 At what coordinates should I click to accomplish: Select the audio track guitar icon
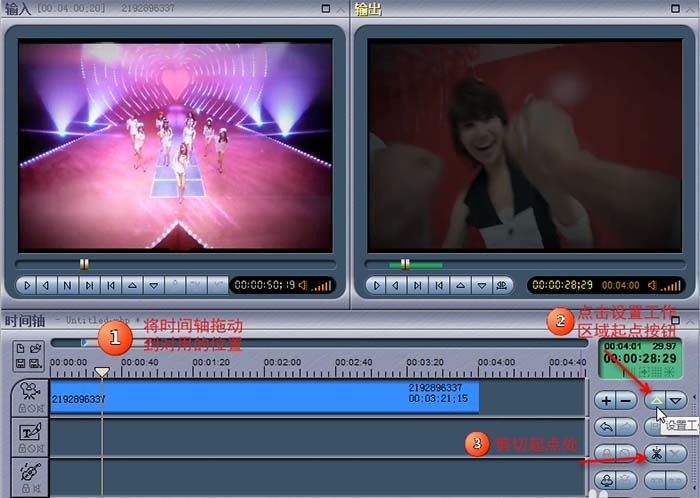30,471
